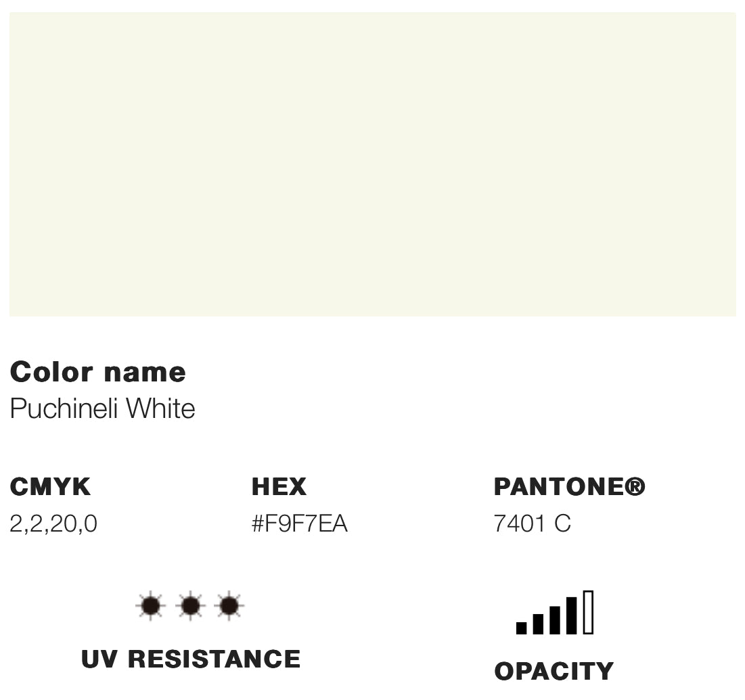Select the hex code #F9F7EA
This screenshot has width=745, height=700.
coord(299,523)
